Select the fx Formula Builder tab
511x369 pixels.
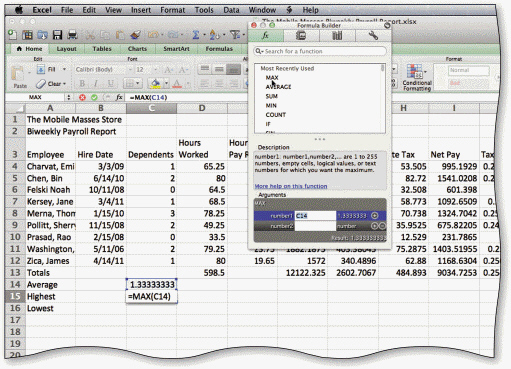tap(266, 35)
